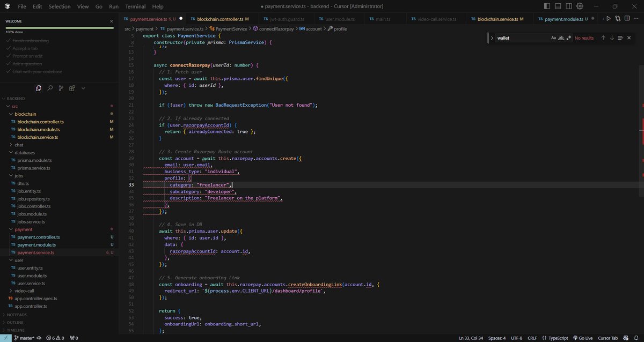644x342 pixels.
Task: Expand the replace toggle in find widget
Action: point(492,38)
